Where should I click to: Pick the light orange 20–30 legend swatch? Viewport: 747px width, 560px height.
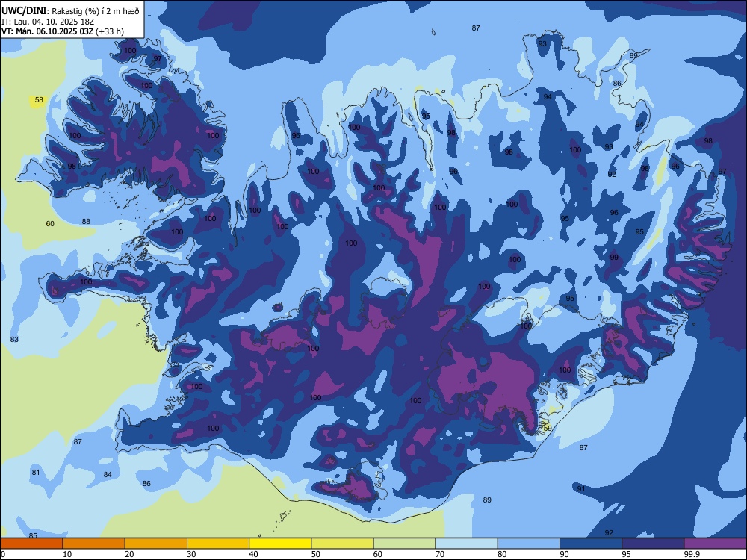point(156,544)
